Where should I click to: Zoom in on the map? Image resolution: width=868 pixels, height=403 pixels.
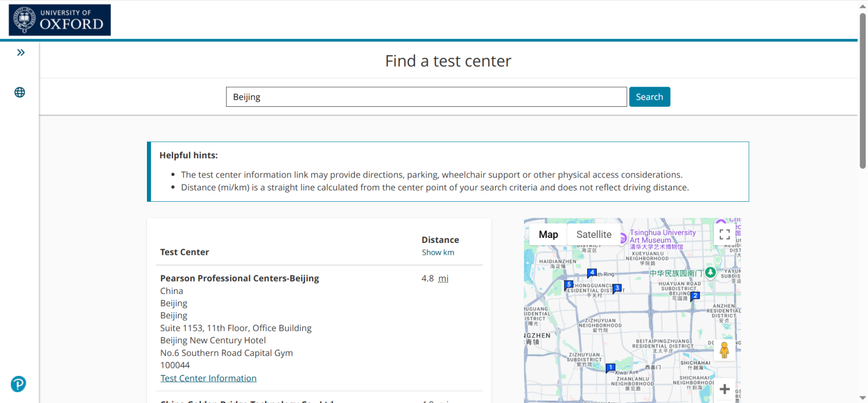(724, 389)
